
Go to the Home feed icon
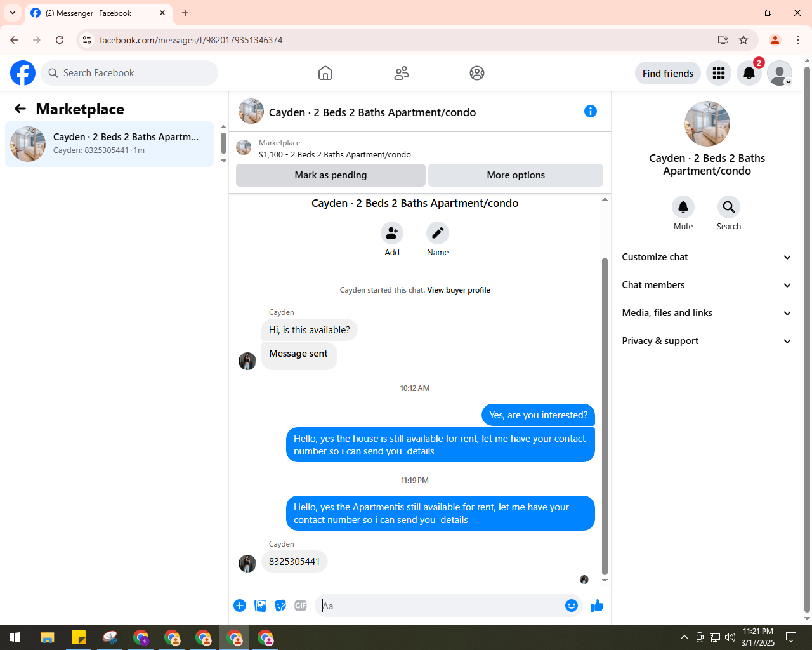coord(325,73)
